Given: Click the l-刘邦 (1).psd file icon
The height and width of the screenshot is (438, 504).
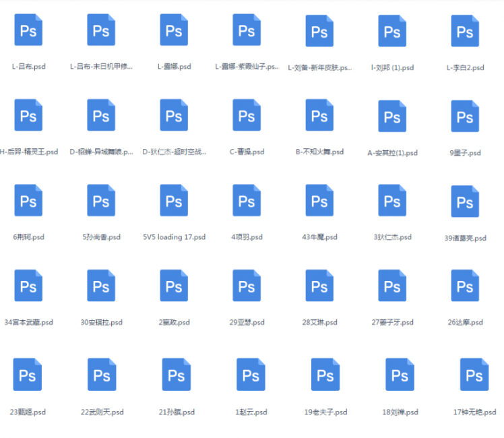Looking at the screenshot, I should 392,30.
